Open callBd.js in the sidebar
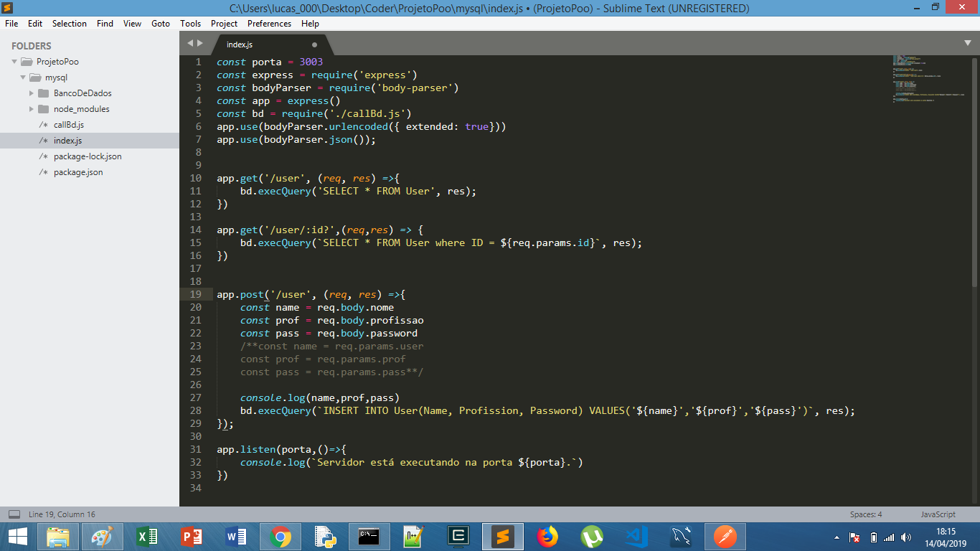The height and width of the screenshot is (551, 980). (69, 125)
